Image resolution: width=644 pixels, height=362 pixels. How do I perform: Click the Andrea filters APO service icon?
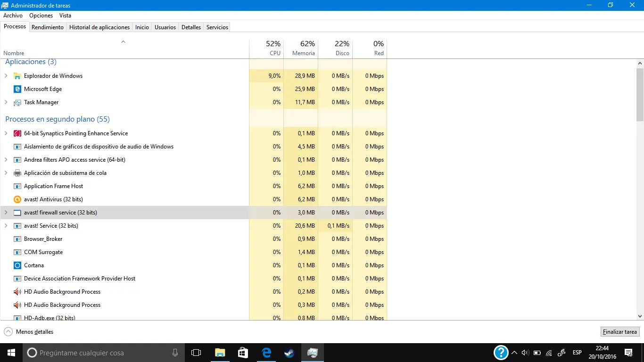point(17,160)
